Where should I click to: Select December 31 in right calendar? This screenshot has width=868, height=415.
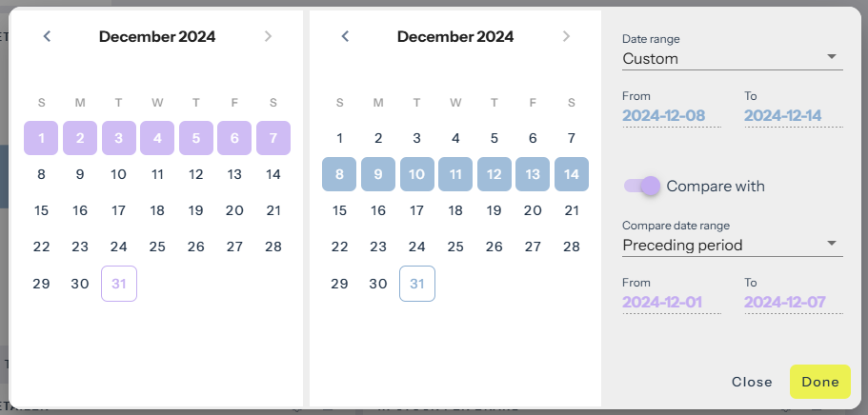[417, 284]
